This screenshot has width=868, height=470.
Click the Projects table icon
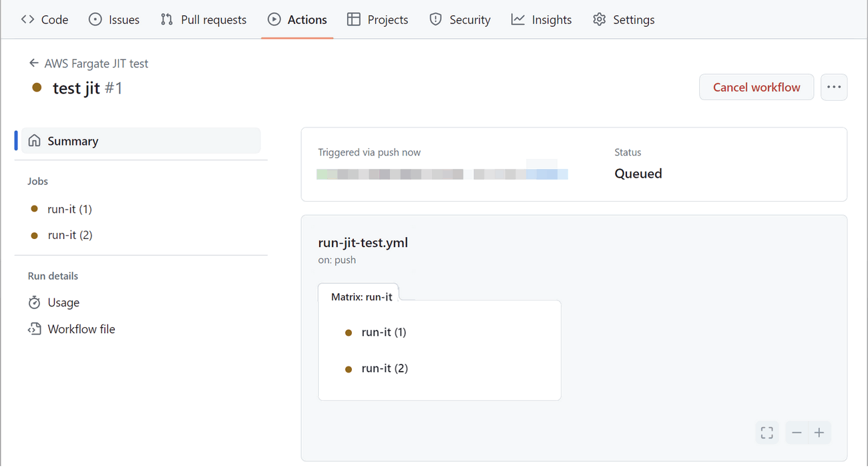pyautogui.click(x=354, y=19)
